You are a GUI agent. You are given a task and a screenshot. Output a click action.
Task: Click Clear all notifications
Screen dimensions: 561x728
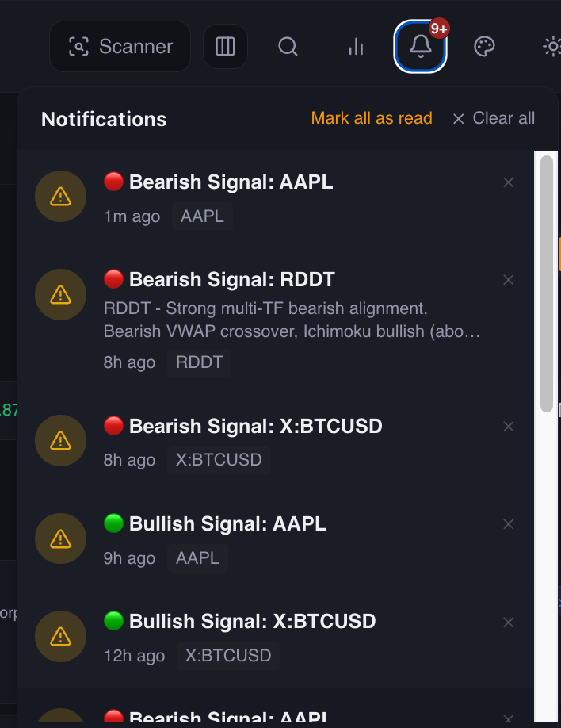(494, 118)
